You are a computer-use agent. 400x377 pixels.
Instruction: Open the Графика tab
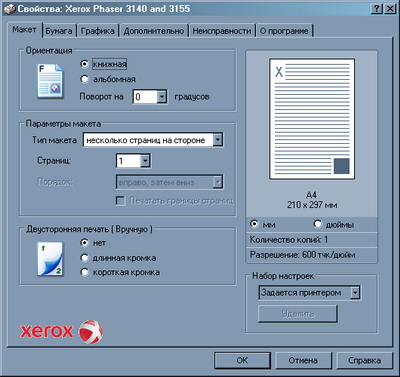click(98, 31)
